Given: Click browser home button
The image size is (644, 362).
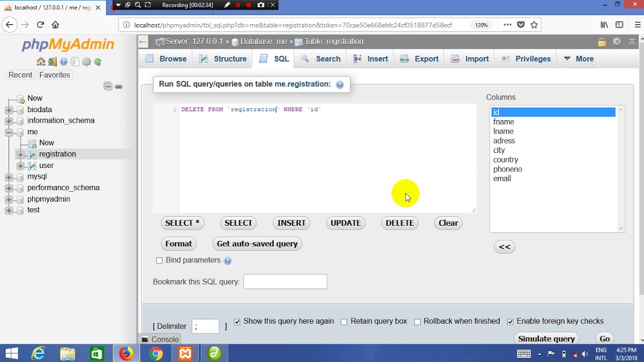Looking at the screenshot, I should point(55,25).
